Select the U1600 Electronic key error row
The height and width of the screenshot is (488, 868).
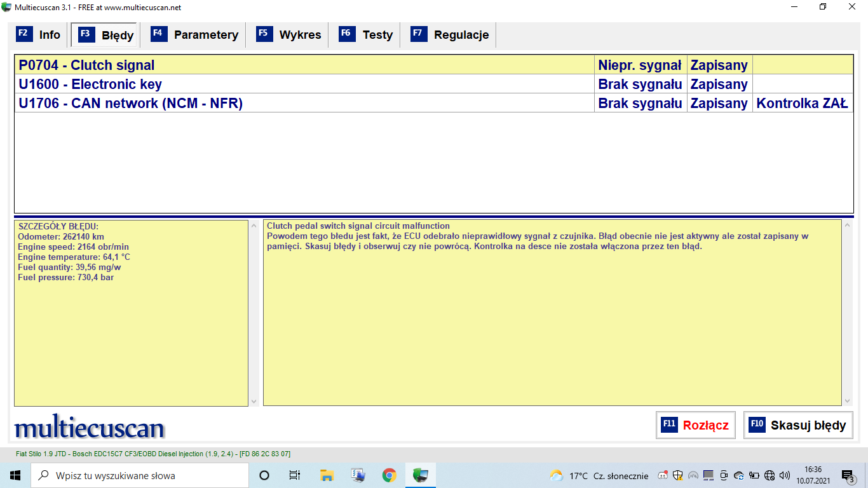(434, 84)
